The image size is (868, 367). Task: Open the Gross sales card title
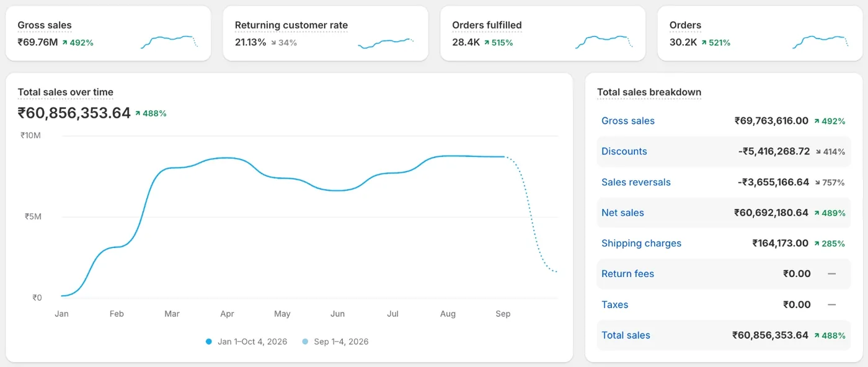[45, 25]
